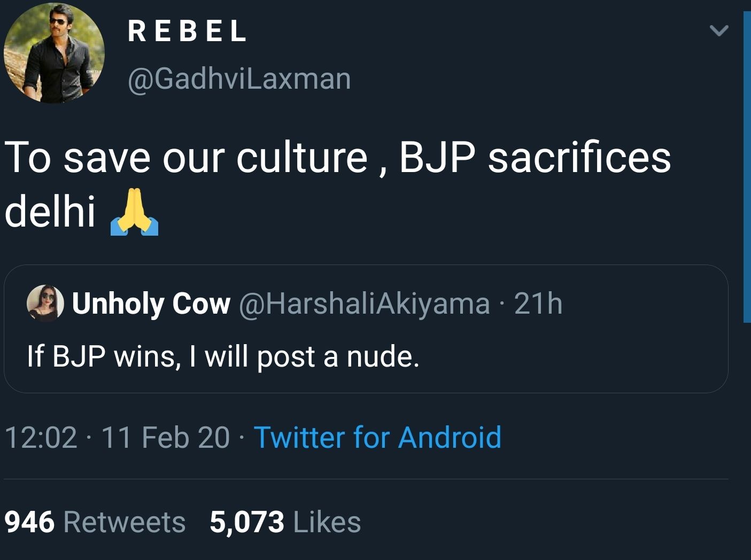Click the blue scrollbar on right edge
Image resolution: width=751 pixels, height=560 pixels.
tap(747, 167)
